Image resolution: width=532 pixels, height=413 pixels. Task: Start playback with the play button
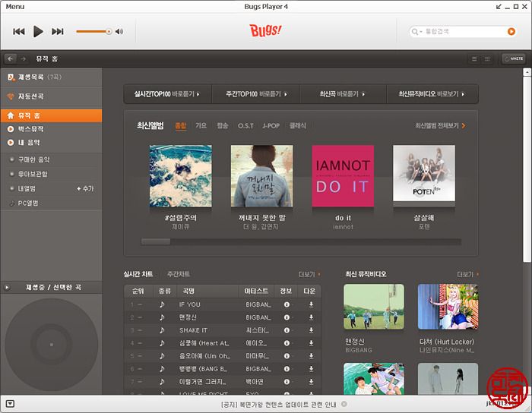38,32
